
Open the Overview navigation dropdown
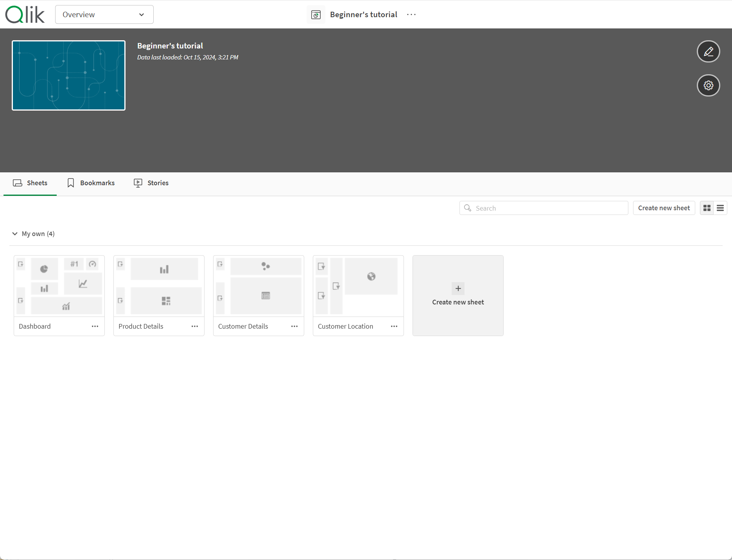pyautogui.click(x=104, y=14)
